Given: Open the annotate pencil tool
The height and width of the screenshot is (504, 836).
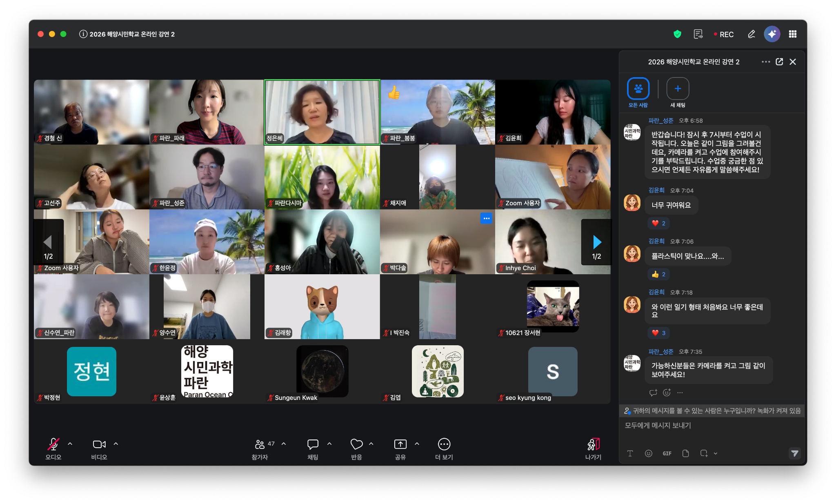Looking at the screenshot, I should 752,34.
